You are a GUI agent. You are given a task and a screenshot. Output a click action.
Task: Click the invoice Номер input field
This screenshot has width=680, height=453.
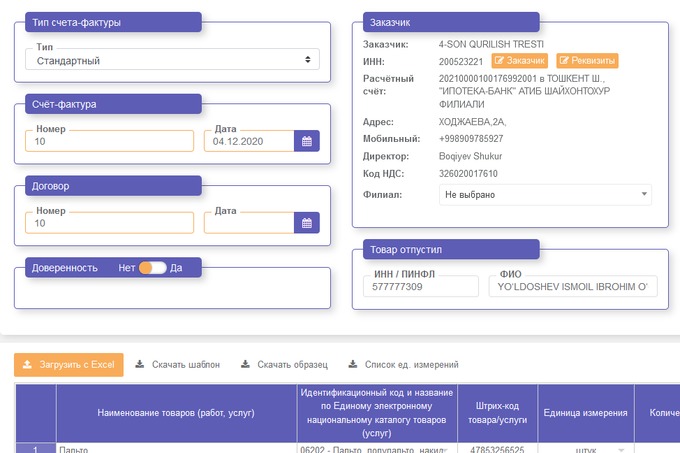pyautogui.click(x=110, y=142)
